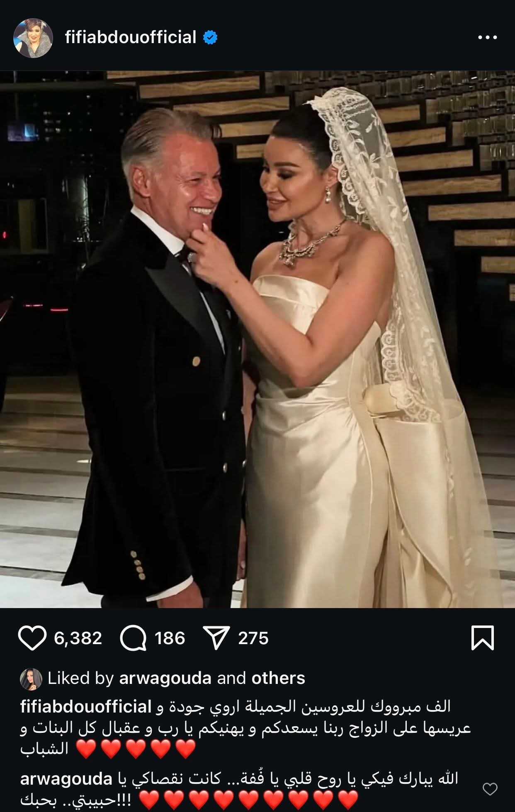Share the post via the paper plane icon

(216, 638)
